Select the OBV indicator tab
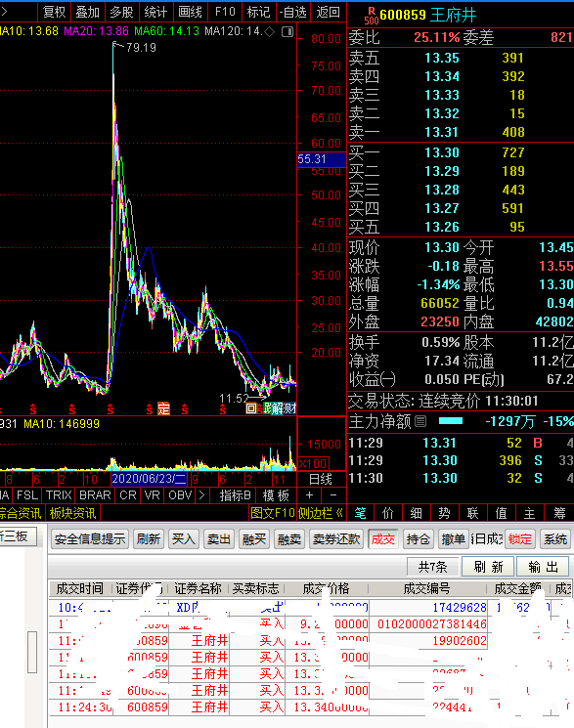The image size is (574, 728). [x=180, y=495]
